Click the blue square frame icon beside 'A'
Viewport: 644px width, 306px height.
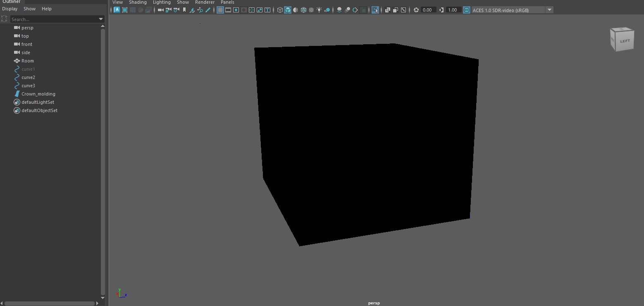tap(125, 10)
